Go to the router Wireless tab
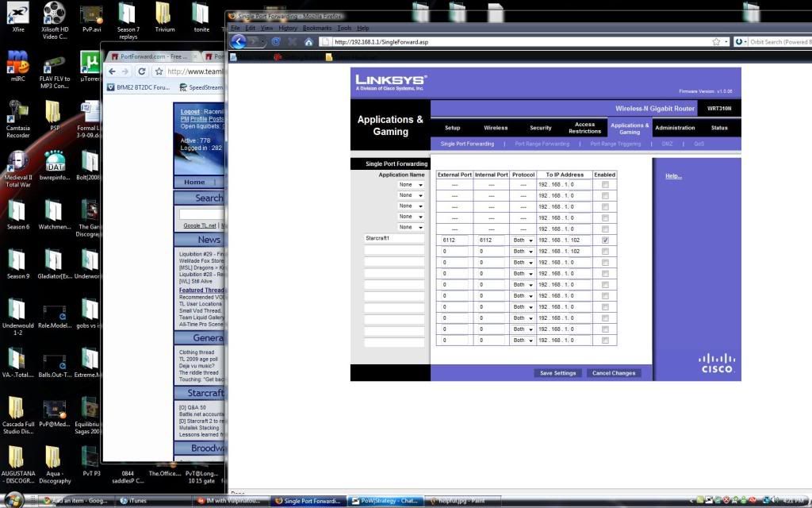812x508 pixels. click(x=496, y=128)
